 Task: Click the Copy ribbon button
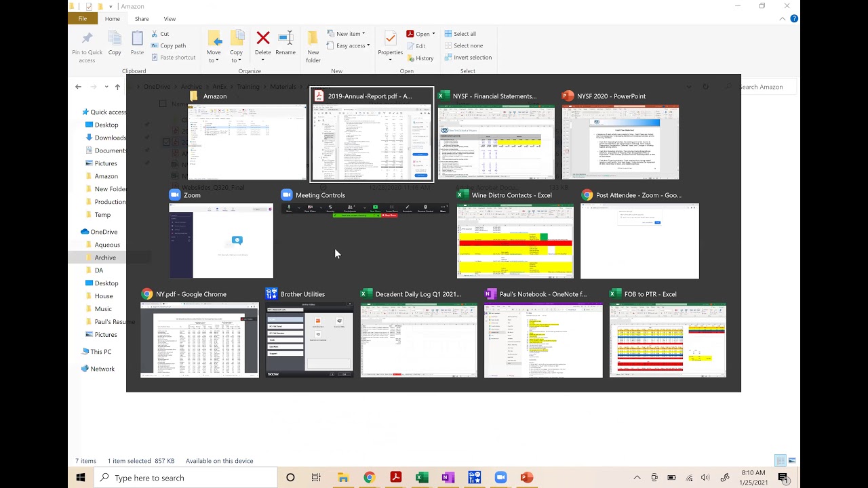[x=115, y=43]
